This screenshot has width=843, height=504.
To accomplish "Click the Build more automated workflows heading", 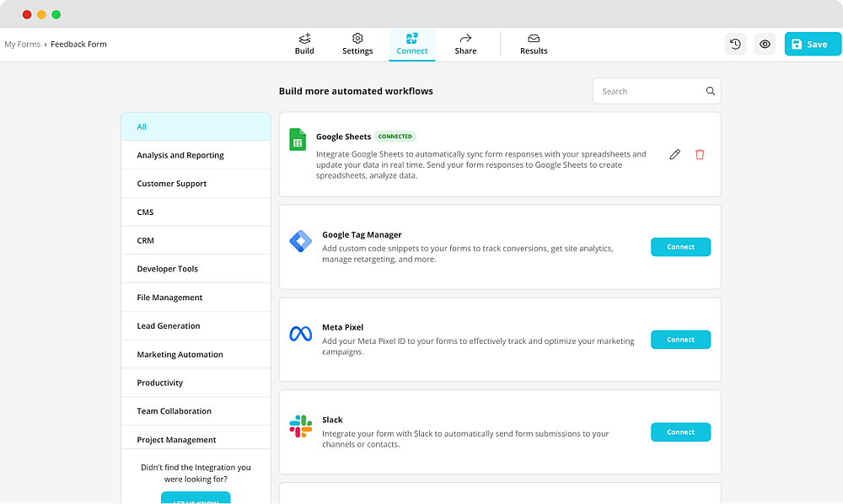I will click(x=356, y=91).
